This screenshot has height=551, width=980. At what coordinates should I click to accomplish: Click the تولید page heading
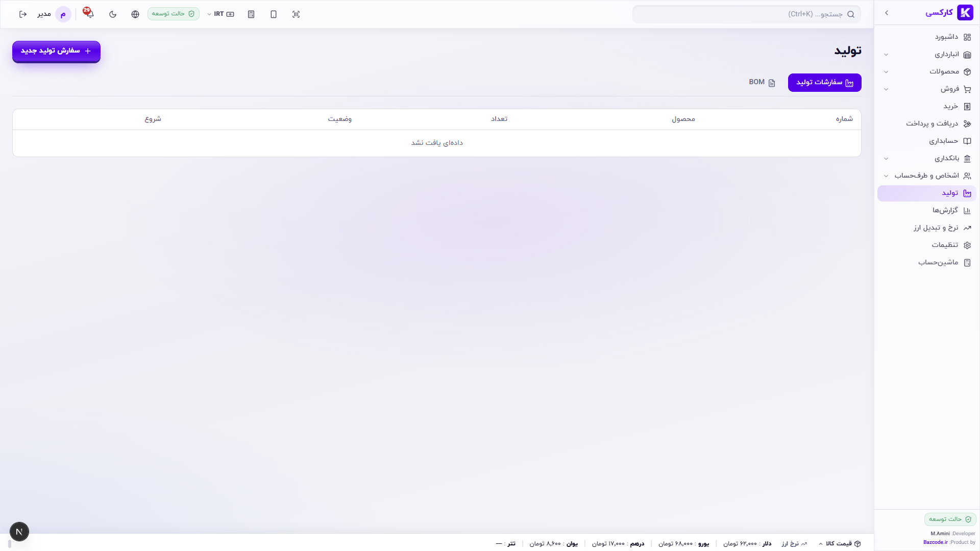[848, 51]
